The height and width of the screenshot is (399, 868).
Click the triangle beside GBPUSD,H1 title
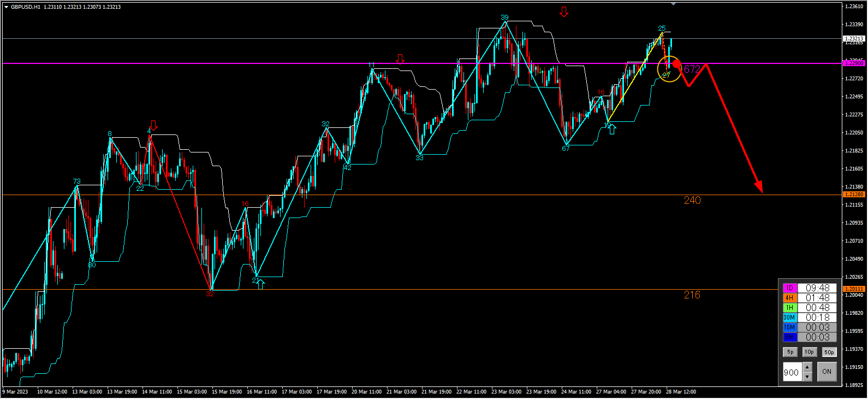6,7
